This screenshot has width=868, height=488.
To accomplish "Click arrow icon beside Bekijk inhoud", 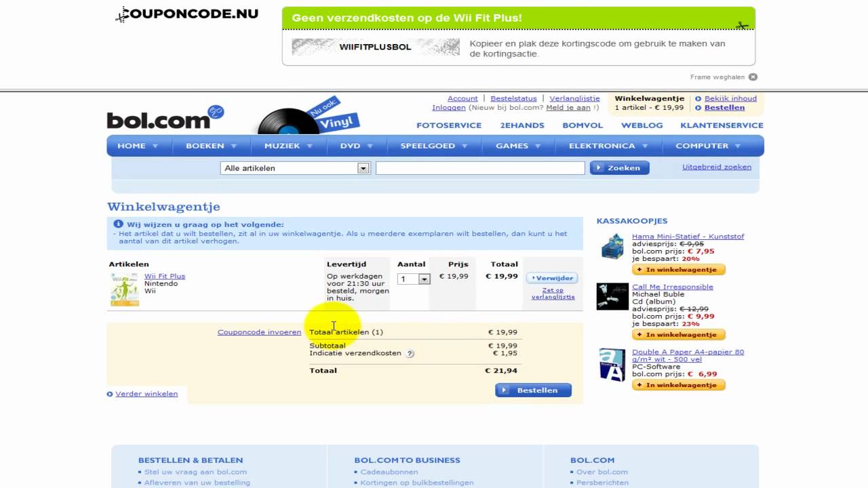I will 698,99.
